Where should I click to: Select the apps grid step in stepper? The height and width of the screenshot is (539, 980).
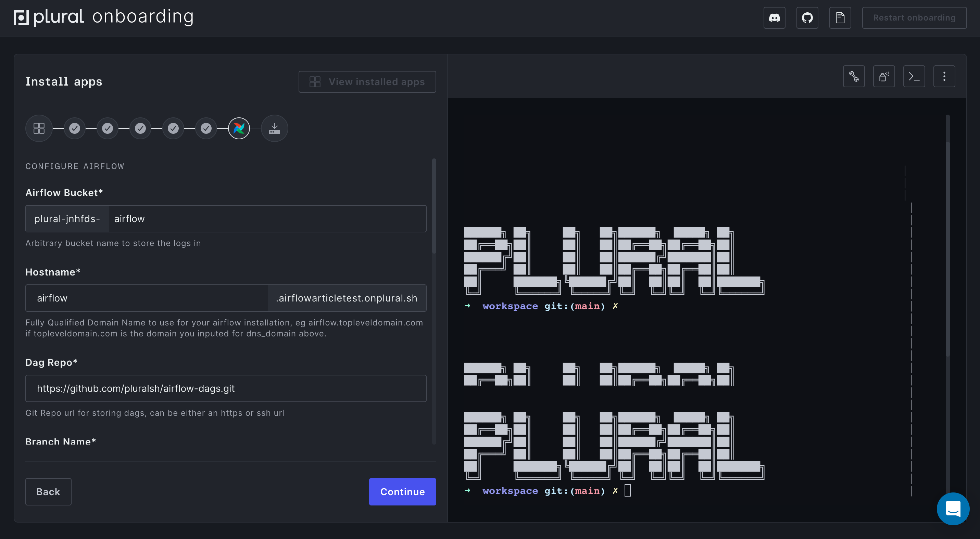[39, 128]
